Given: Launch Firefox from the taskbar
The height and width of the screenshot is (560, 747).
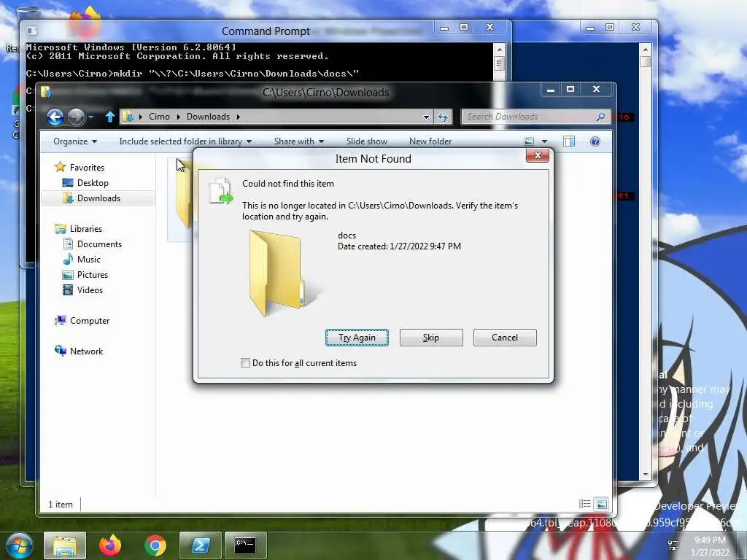Looking at the screenshot, I should tap(110, 545).
